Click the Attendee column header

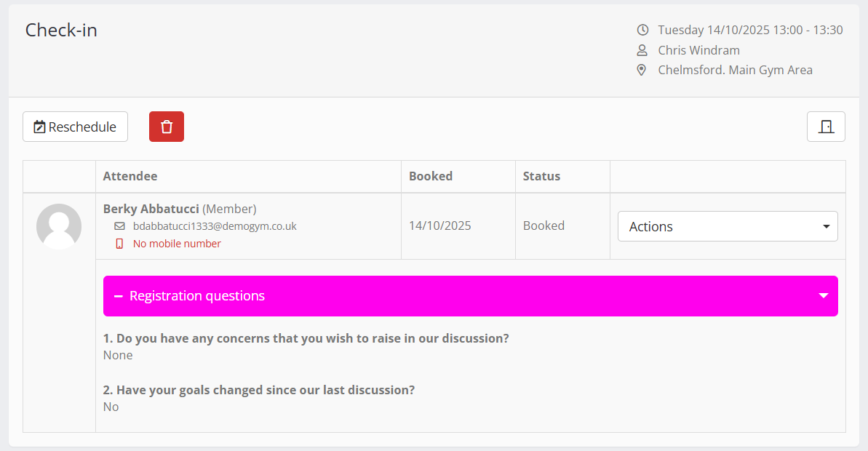click(130, 176)
